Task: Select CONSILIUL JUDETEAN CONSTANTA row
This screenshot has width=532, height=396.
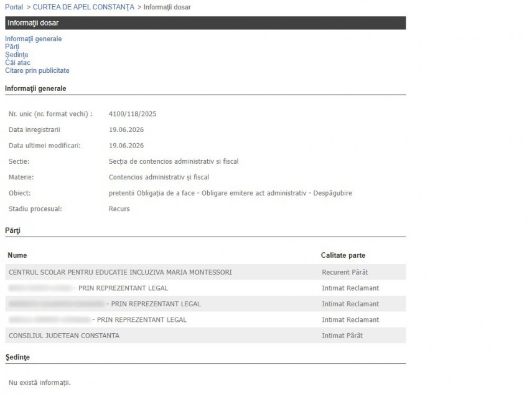Action: click(x=205, y=336)
